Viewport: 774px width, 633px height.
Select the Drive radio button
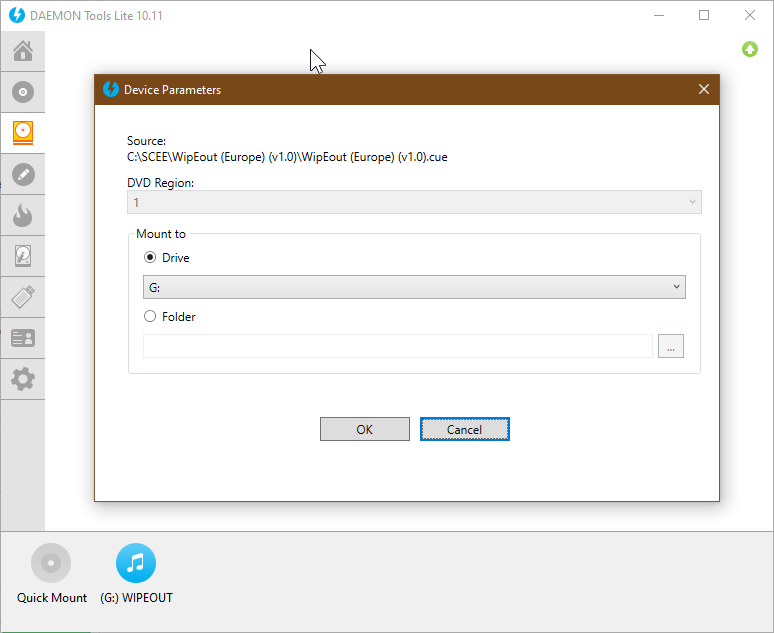tap(150, 257)
